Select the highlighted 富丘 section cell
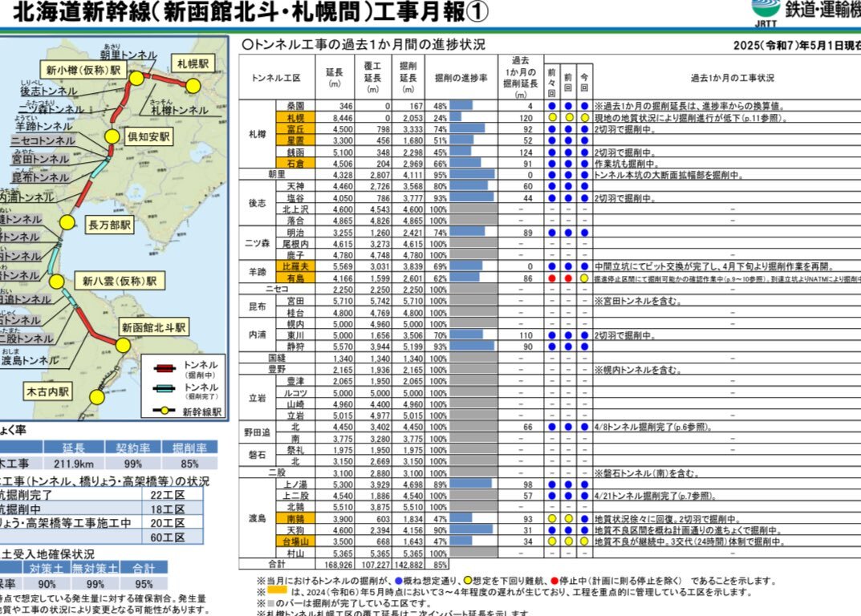This screenshot has width=861, height=616. coord(295,129)
